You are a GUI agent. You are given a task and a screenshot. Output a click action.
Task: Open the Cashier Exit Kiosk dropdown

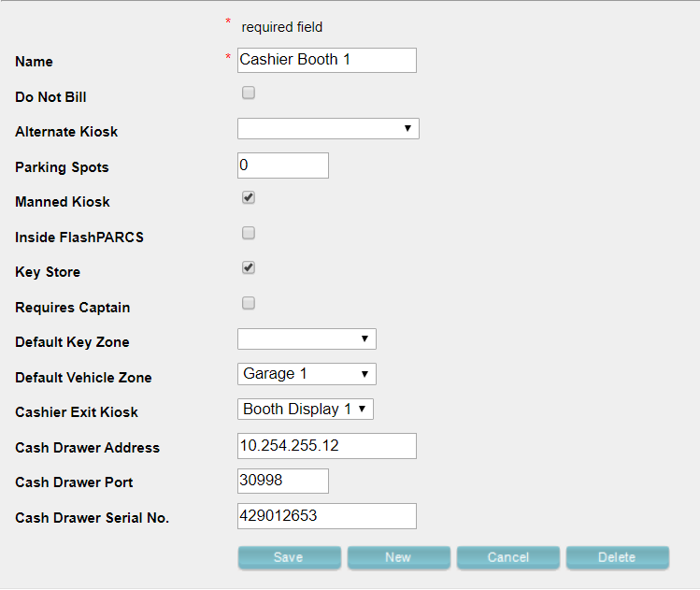pos(306,409)
